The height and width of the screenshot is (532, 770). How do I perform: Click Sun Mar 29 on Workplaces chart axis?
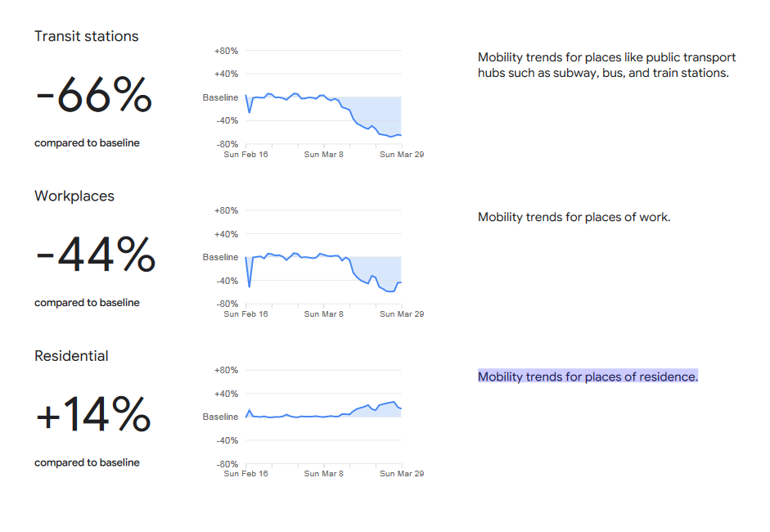click(x=402, y=314)
